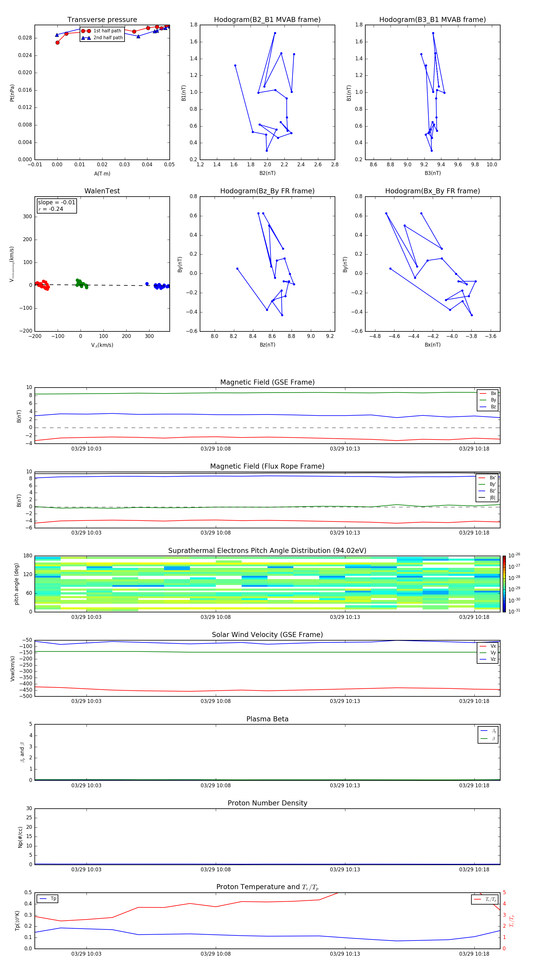
Task: Click the 'B2(nT)' x-axis label
Action: pos(267,173)
